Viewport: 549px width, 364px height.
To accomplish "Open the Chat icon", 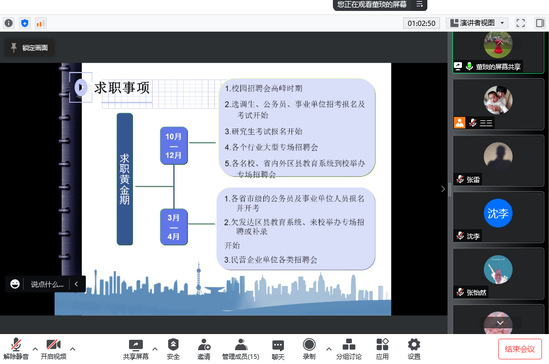I will [278, 349].
